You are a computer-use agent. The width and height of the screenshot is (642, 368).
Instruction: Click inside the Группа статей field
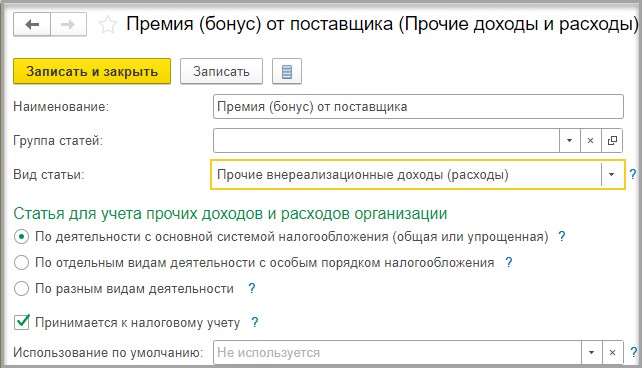(386, 140)
